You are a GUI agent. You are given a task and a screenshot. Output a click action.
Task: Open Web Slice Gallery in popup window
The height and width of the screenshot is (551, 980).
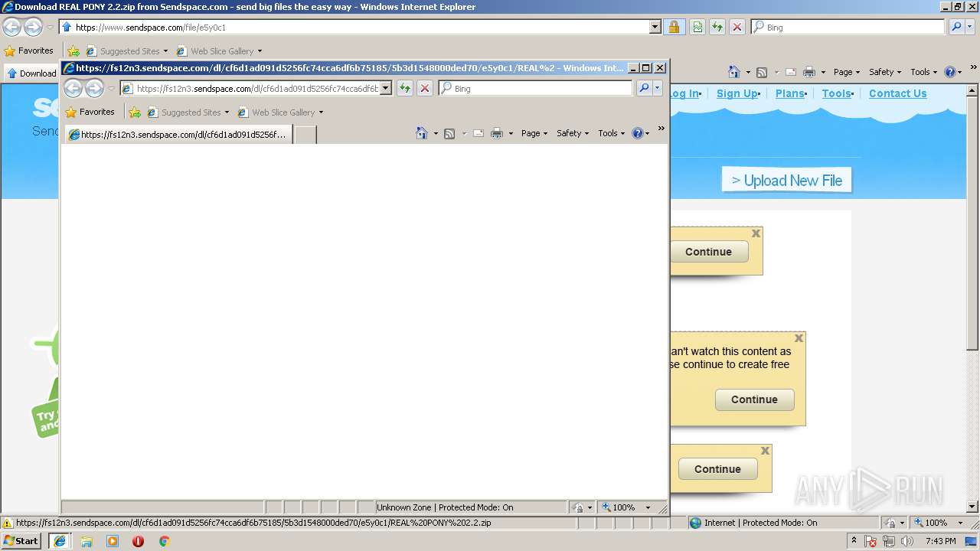[280, 112]
